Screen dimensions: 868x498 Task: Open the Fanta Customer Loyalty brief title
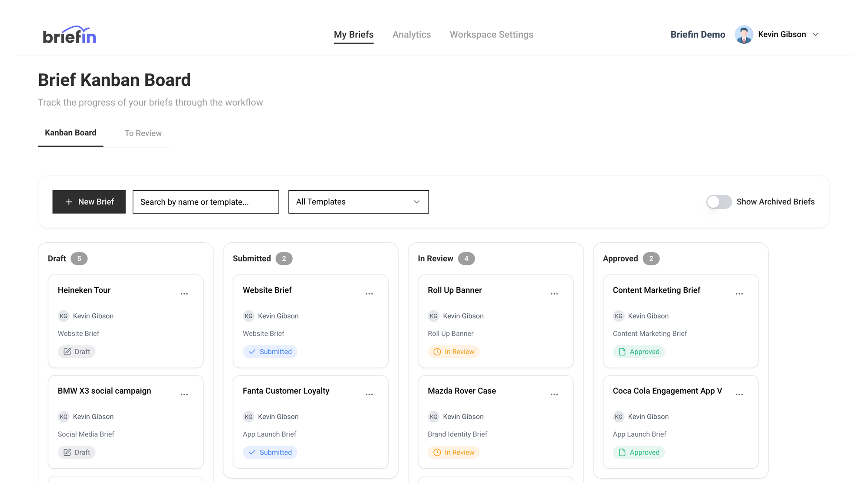coord(286,391)
